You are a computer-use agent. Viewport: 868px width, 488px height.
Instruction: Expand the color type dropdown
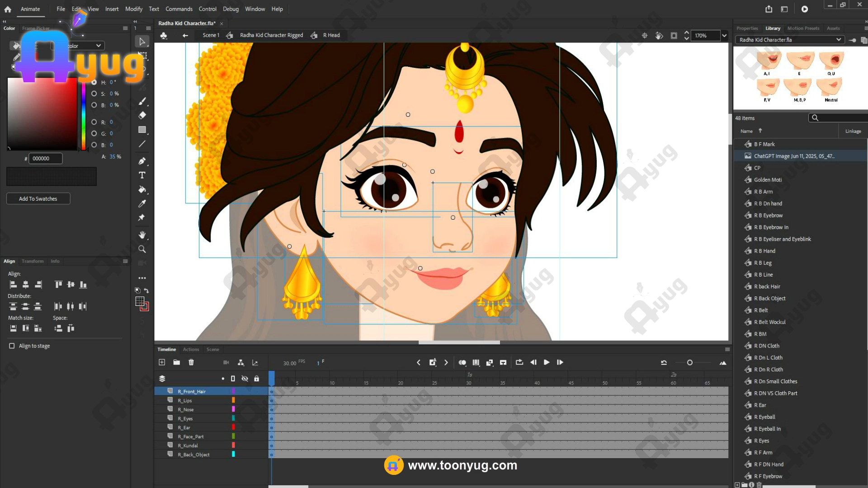click(x=98, y=46)
